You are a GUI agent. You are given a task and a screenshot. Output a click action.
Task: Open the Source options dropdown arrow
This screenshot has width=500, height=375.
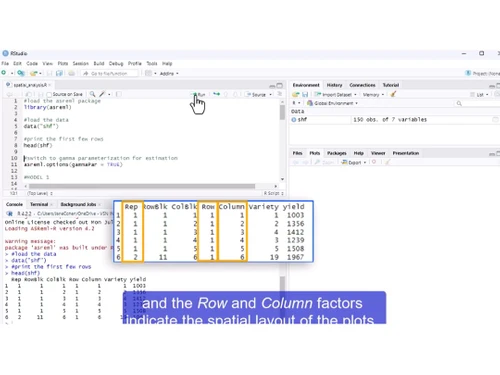coord(271,95)
